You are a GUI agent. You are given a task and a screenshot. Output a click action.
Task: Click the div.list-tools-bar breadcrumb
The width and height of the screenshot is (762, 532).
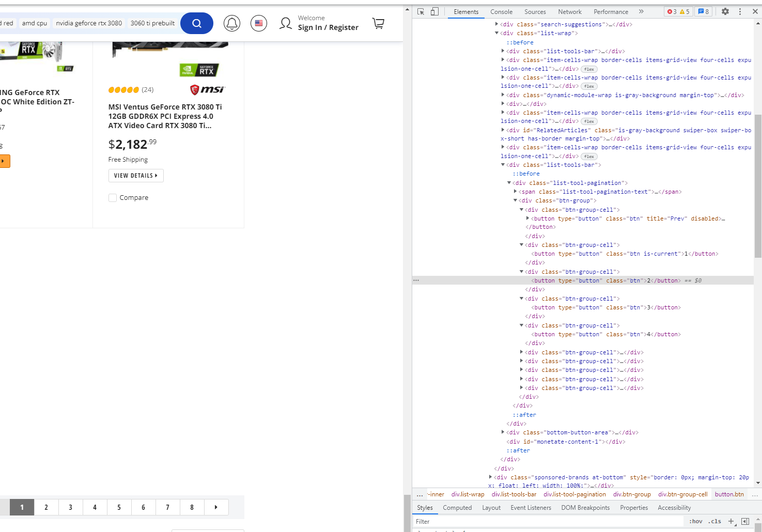tap(514, 494)
